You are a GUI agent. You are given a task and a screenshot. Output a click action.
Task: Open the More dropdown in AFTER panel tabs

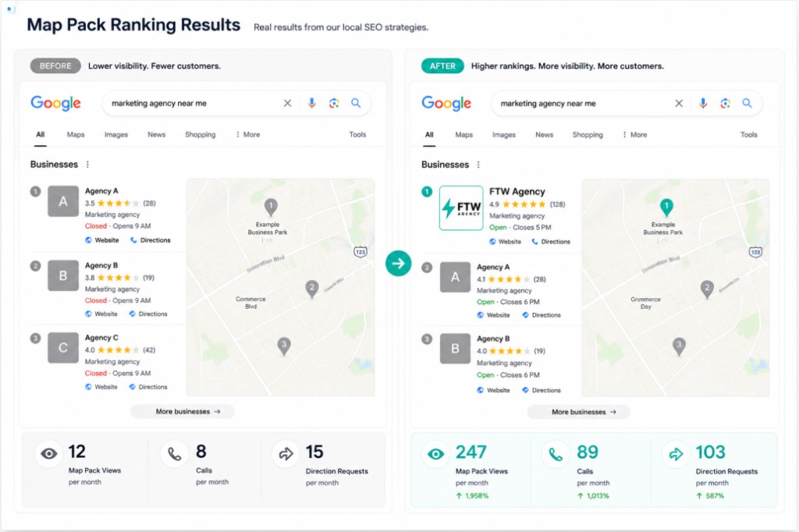click(x=635, y=134)
